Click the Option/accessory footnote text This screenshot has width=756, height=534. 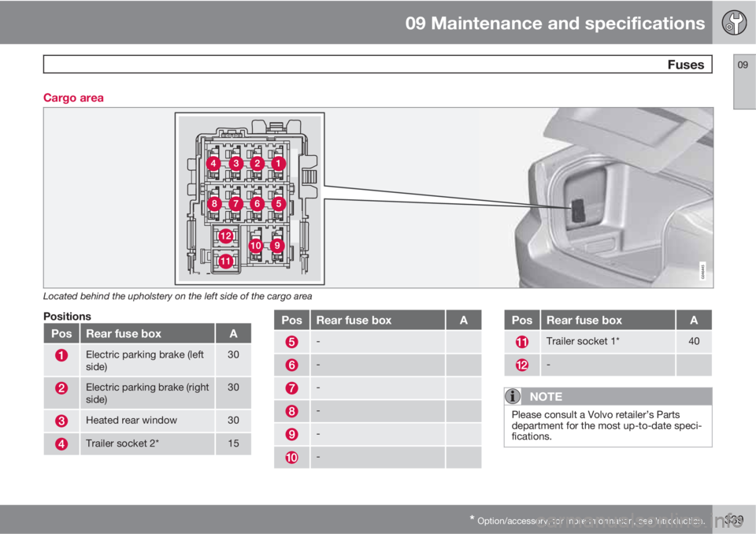pos(587,521)
